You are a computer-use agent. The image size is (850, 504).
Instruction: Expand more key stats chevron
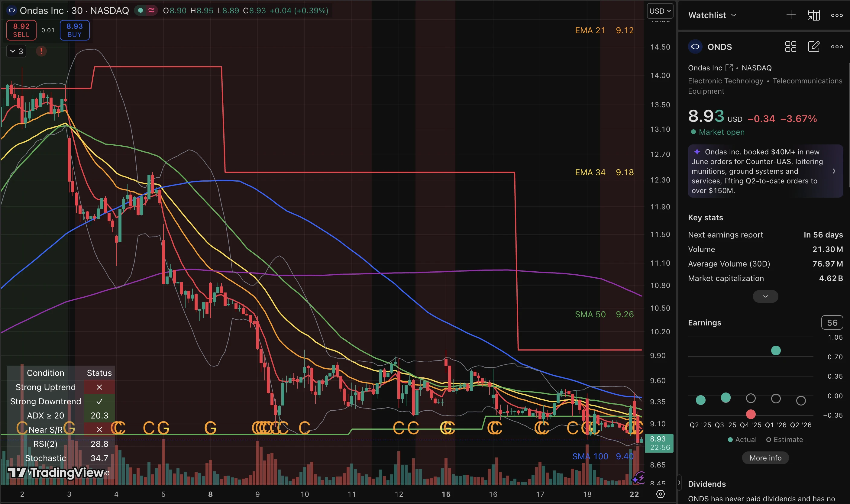[765, 296]
